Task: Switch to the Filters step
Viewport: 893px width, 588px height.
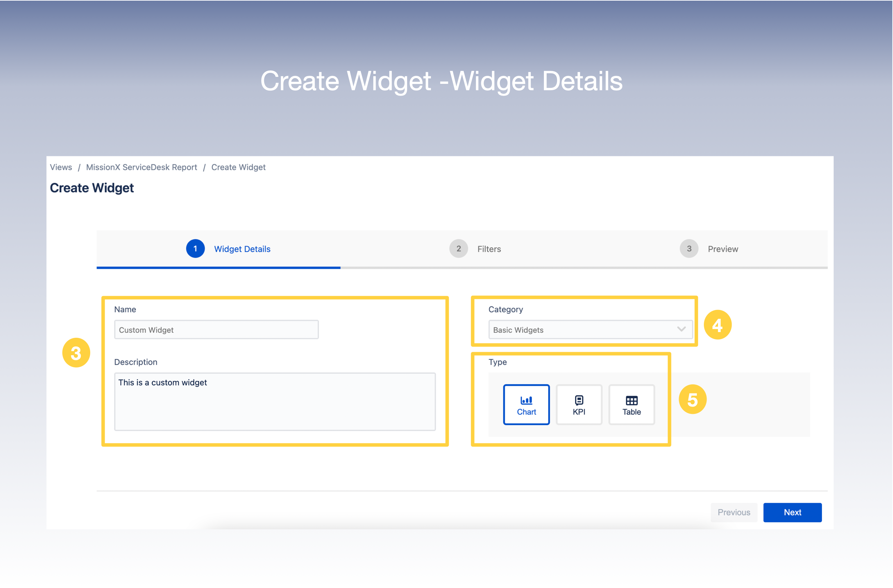Action: [489, 249]
